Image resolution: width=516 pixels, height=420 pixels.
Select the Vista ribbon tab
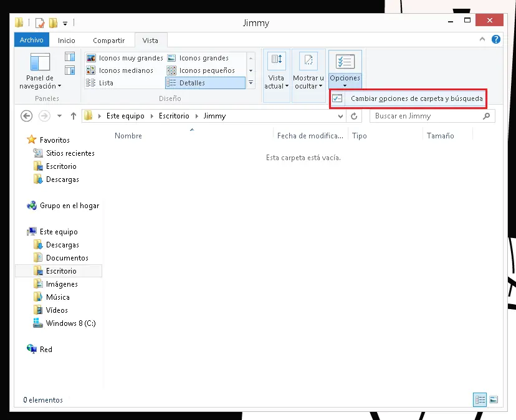(x=150, y=40)
